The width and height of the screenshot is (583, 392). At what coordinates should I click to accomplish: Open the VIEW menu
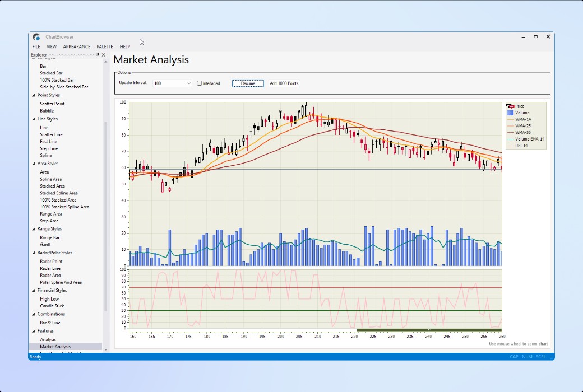[x=52, y=46]
